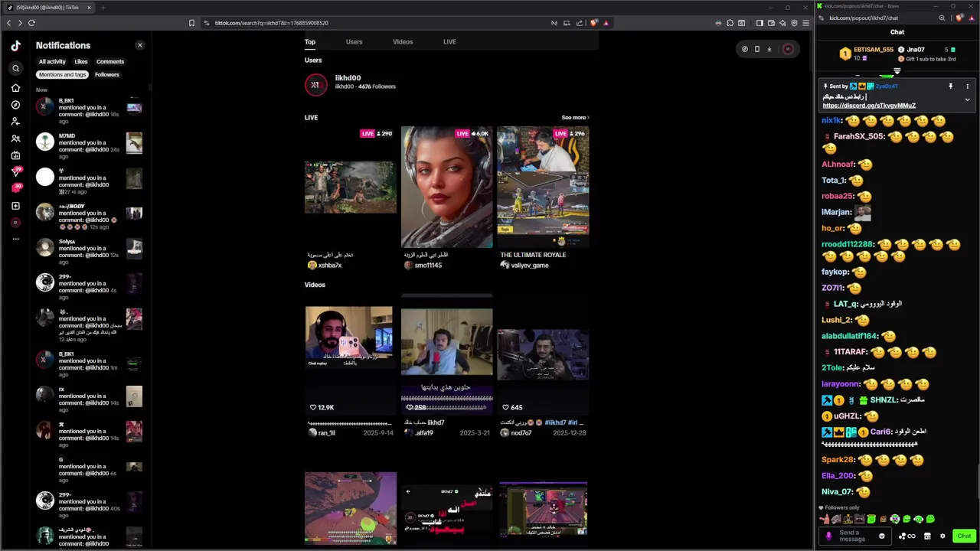The width and height of the screenshot is (980, 551).
Task: Open the Kick chat settings gear
Action: pyautogui.click(x=942, y=536)
